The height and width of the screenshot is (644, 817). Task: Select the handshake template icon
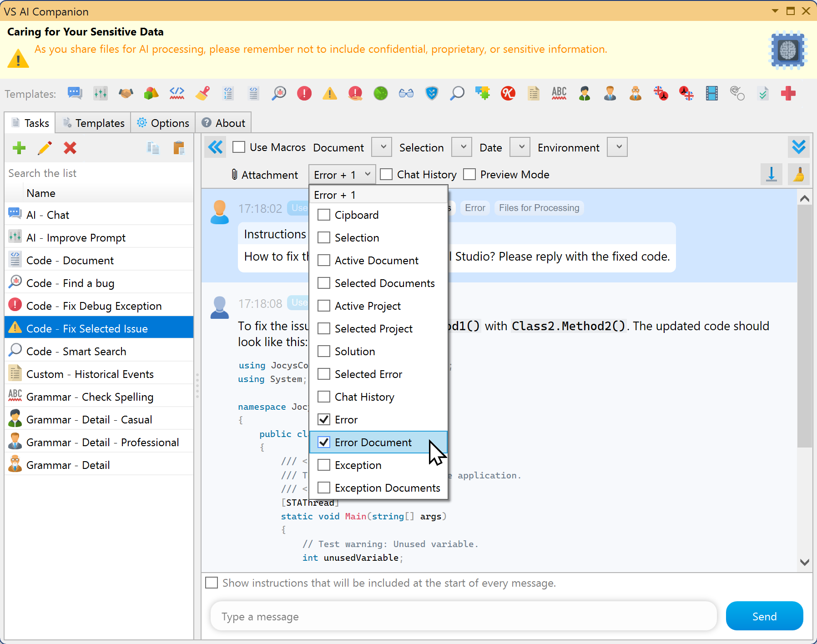126,93
